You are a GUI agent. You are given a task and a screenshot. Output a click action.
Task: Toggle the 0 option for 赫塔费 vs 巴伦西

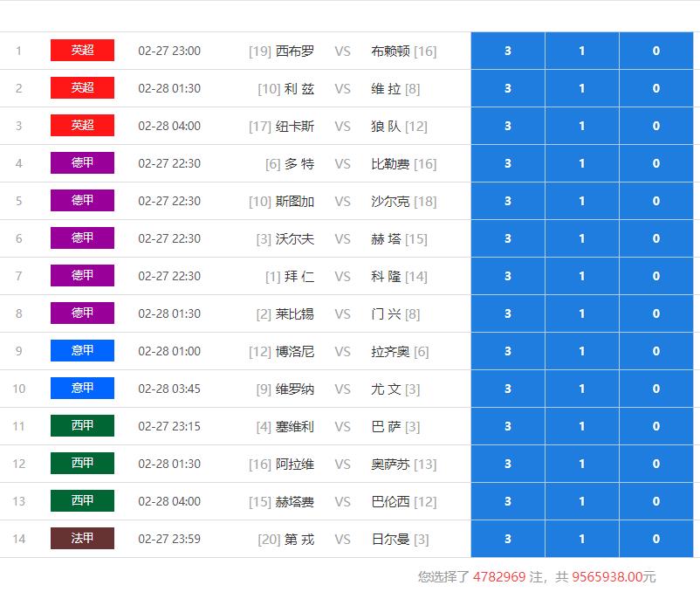(656, 501)
